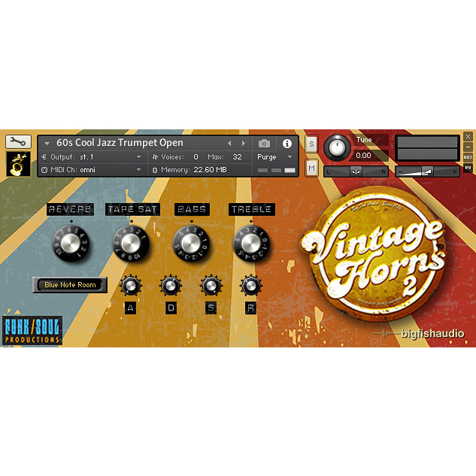Viewport: 476px width, 476px height.
Task: Toggle the PV button
Action: [x=468, y=168]
